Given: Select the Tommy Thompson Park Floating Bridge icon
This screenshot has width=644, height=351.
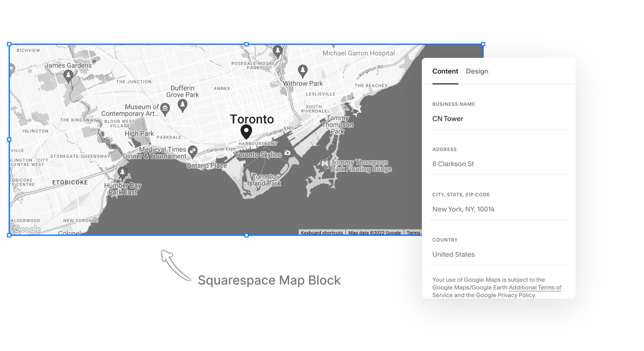Looking at the screenshot, I should coord(325,163).
